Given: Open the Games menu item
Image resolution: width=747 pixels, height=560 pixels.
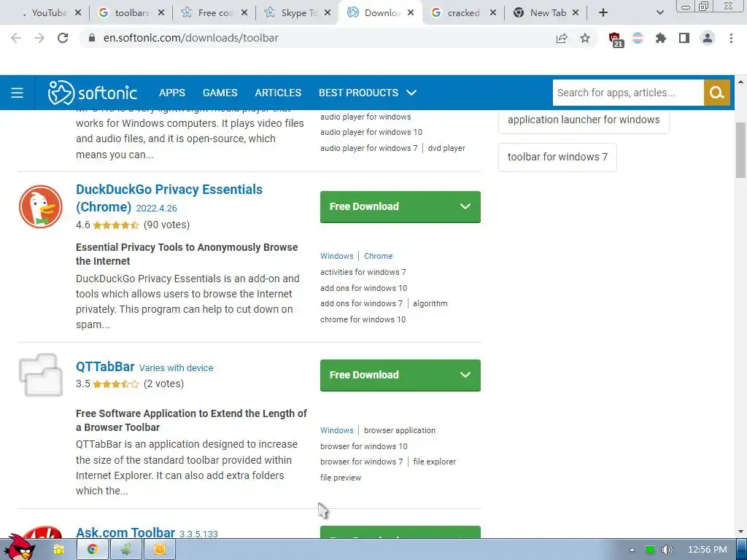Looking at the screenshot, I should click(x=220, y=93).
